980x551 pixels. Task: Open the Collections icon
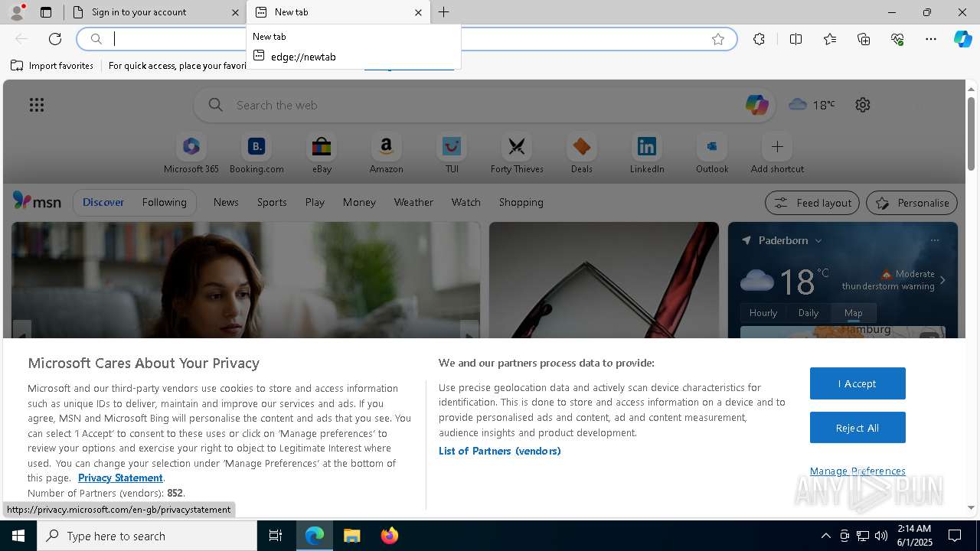pyautogui.click(x=864, y=39)
